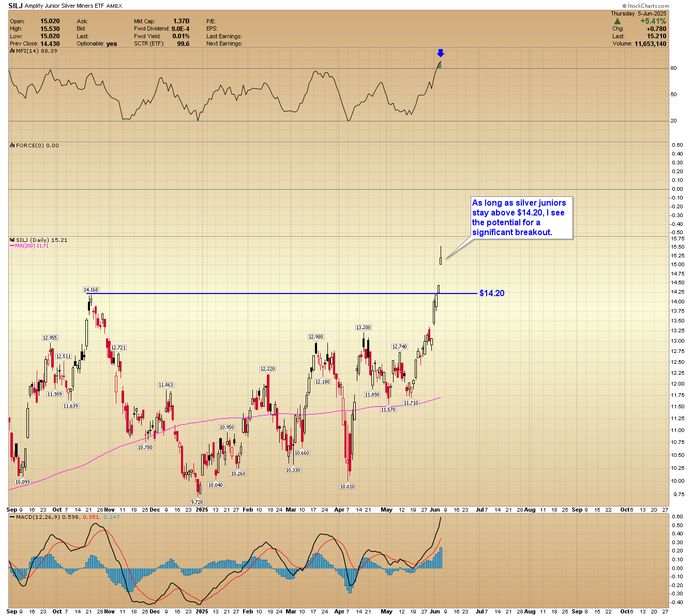This screenshot has height=616, width=693.
Task: Click the Amplify Junior Silver Miners ETF name
Action: [x=65, y=6]
